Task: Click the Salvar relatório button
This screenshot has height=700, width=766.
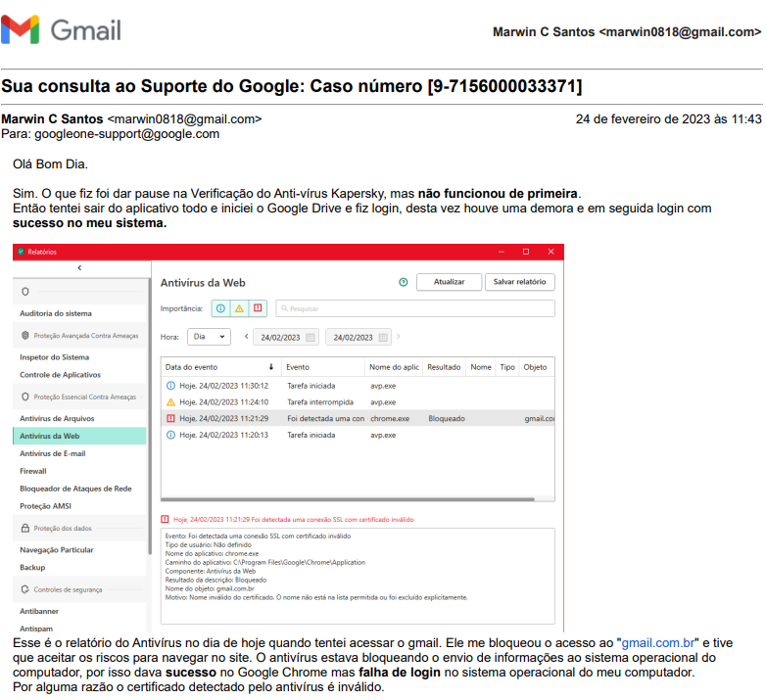Action: (x=519, y=282)
